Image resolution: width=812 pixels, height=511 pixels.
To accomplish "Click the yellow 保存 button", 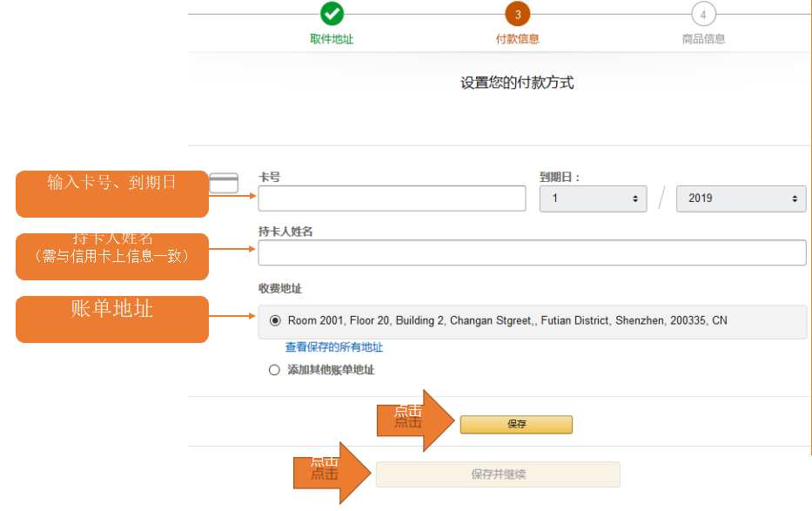I will [x=516, y=425].
